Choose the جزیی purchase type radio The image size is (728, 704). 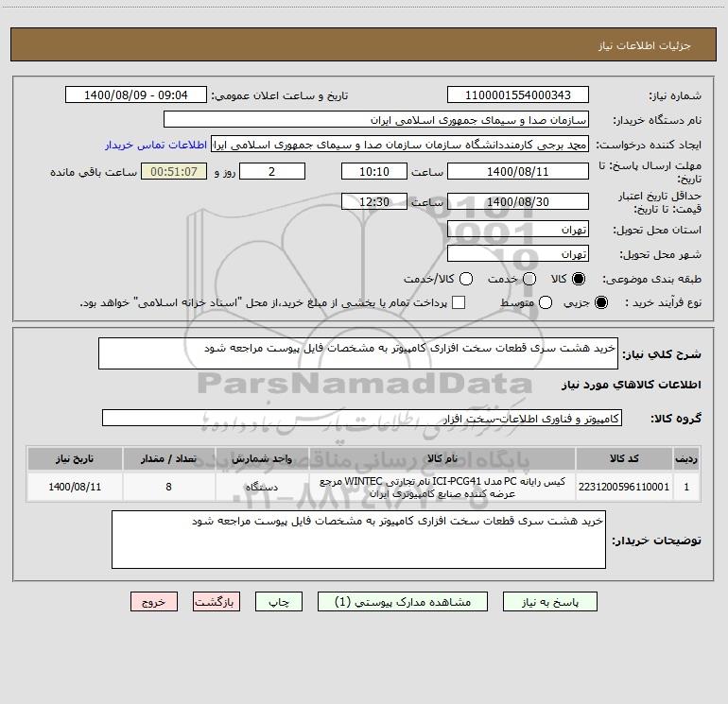pos(600,302)
